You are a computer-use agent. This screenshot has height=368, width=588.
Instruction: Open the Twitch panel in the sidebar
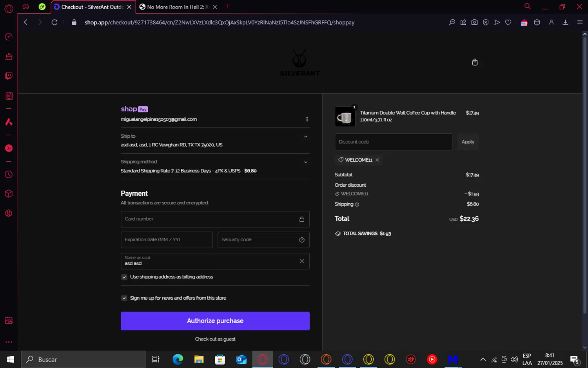click(x=9, y=76)
